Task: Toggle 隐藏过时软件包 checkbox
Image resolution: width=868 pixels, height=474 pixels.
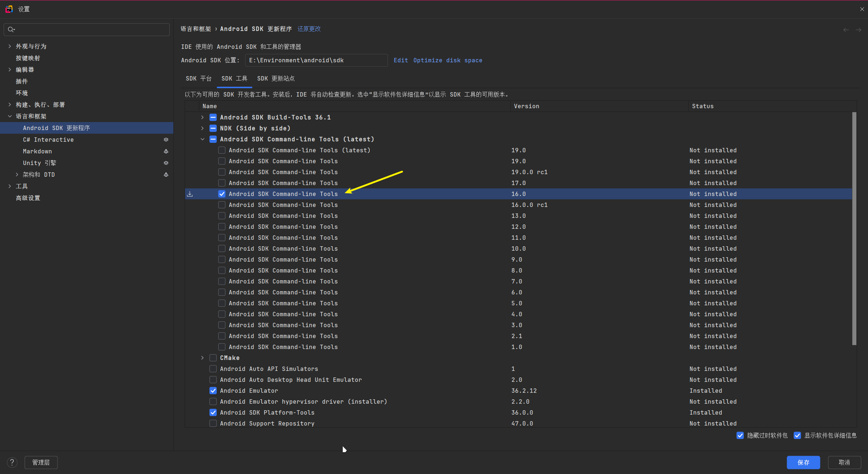Action: [x=740, y=435]
